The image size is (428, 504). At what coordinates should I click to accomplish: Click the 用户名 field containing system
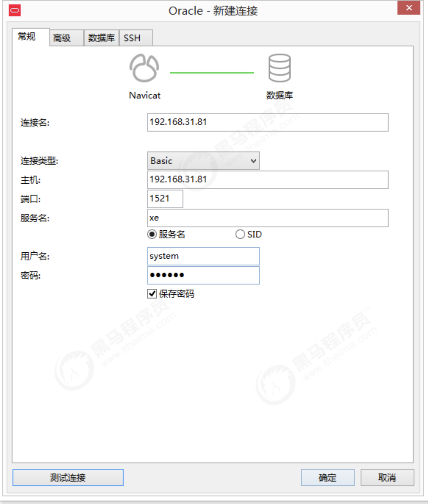tap(203, 256)
